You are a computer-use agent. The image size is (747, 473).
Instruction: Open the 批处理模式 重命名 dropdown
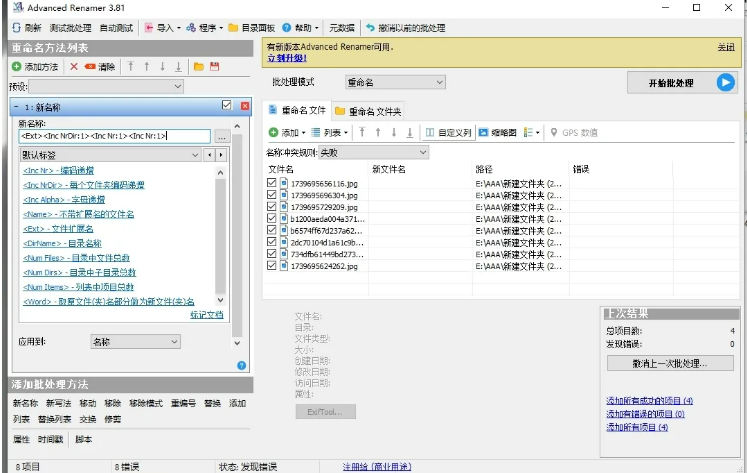point(395,82)
